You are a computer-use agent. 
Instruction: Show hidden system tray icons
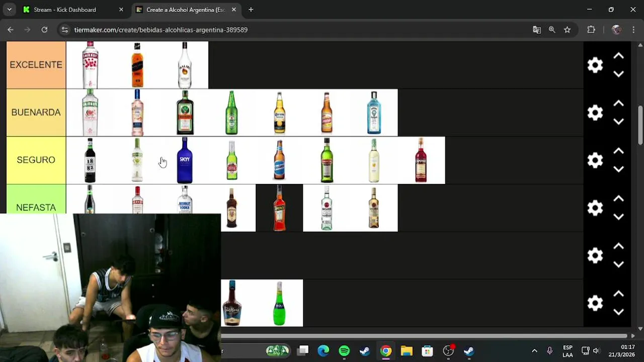[x=534, y=350]
